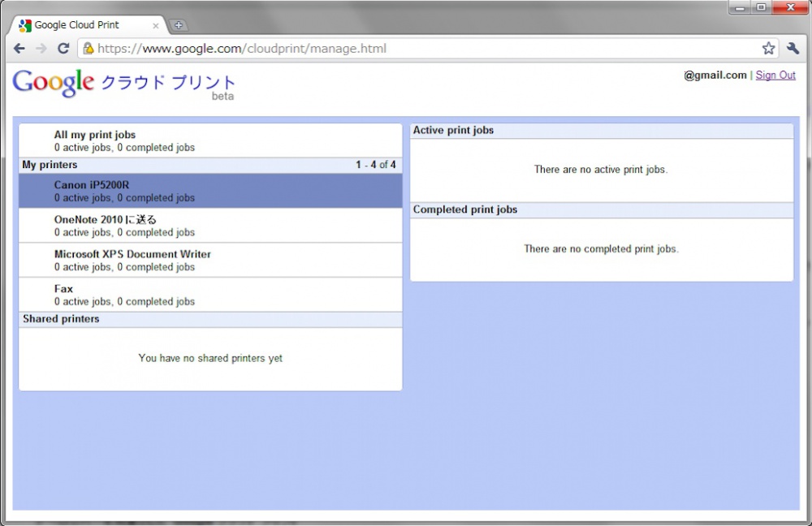Click the @gmail.com account text
Viewport: 812px width, 526px height.
[715, 75]
